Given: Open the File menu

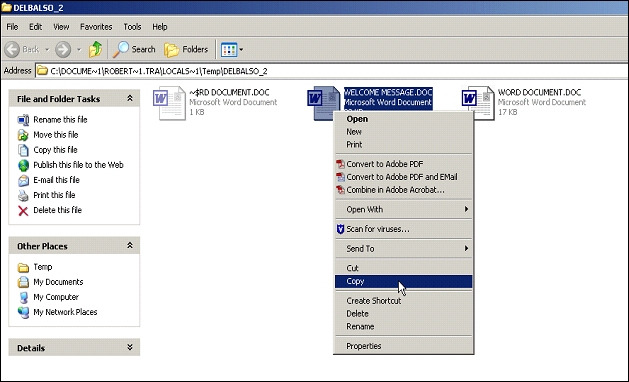Looking at the screenshot, I should click(x=12, y=27).
